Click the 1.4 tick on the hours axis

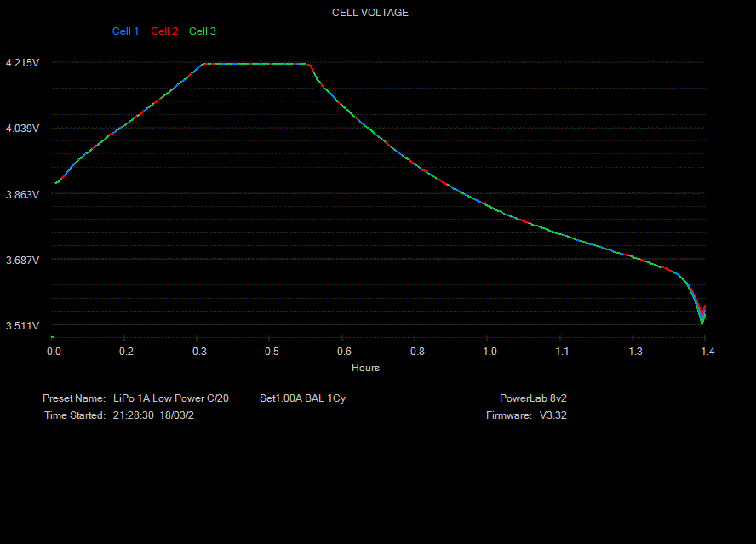click(x=707, y=351)
